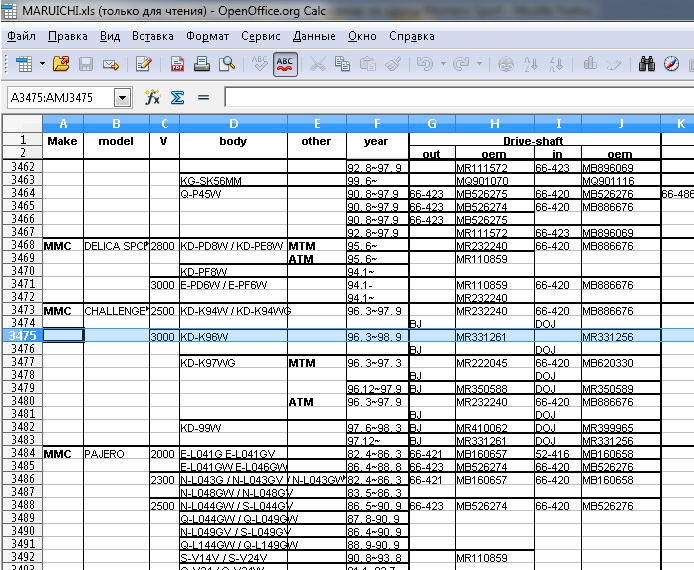Select cell containing PAJERO
Screen dimensions: 694x570
click(x=116, y=454)
